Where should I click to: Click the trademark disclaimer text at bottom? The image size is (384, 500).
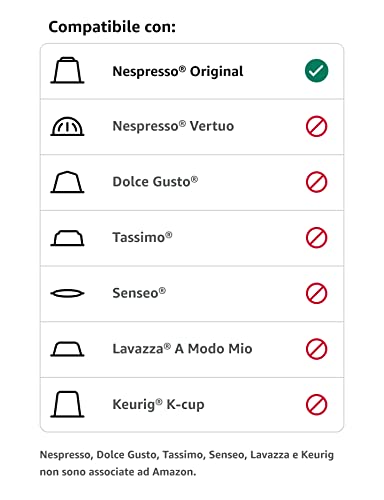[x=187, y=463]
